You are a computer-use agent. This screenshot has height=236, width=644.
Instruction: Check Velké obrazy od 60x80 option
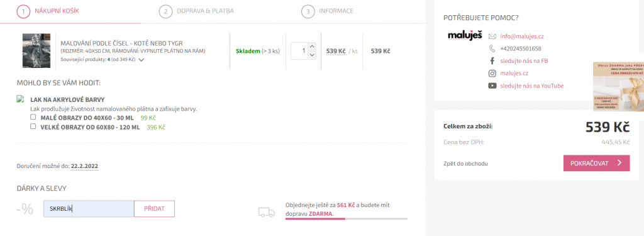pyautogui.click(x=33, y=126)
